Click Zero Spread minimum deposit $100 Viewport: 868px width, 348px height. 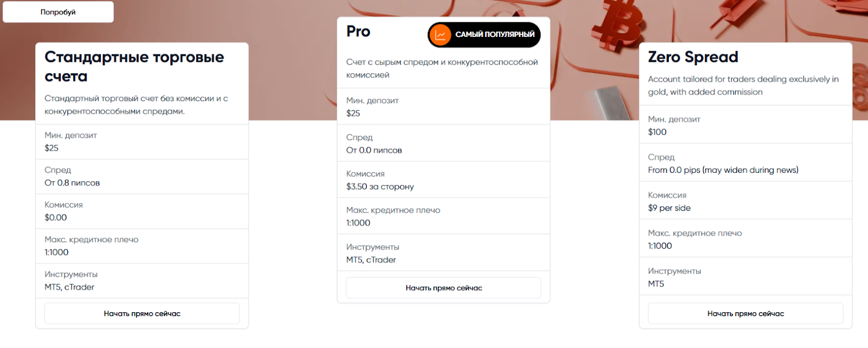pos(657,132)
